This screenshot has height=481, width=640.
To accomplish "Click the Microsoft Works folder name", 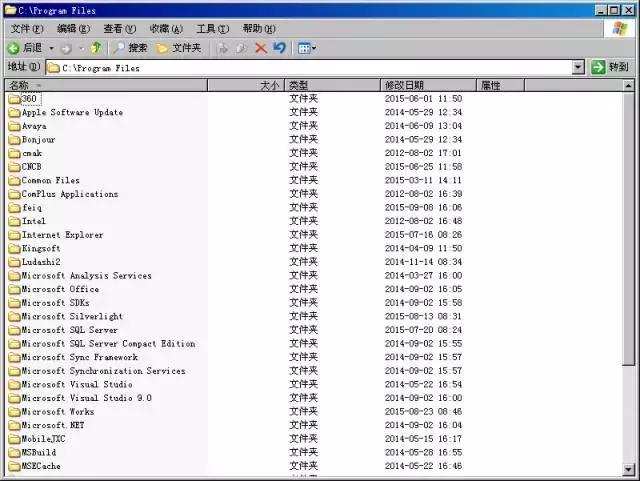I will (58, 412).
